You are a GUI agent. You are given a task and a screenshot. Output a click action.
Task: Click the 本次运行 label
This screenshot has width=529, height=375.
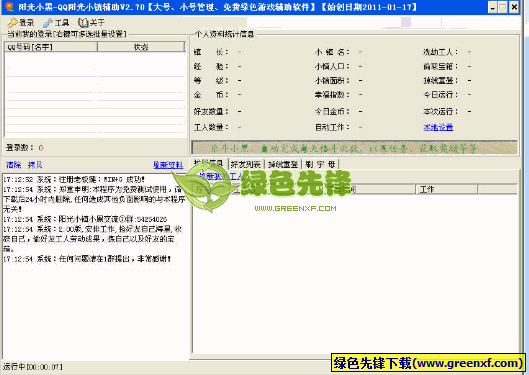click(441, 111)
